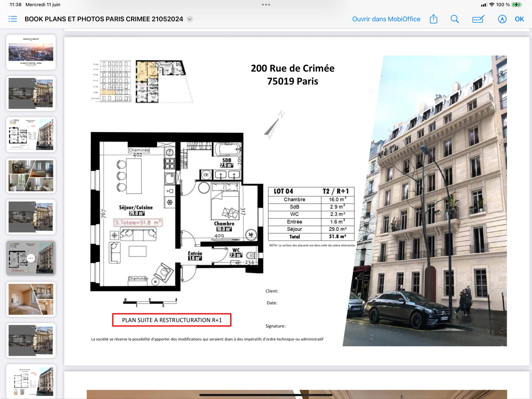Tap the battery status icon
532x399 pixels.
click(516, 4)
